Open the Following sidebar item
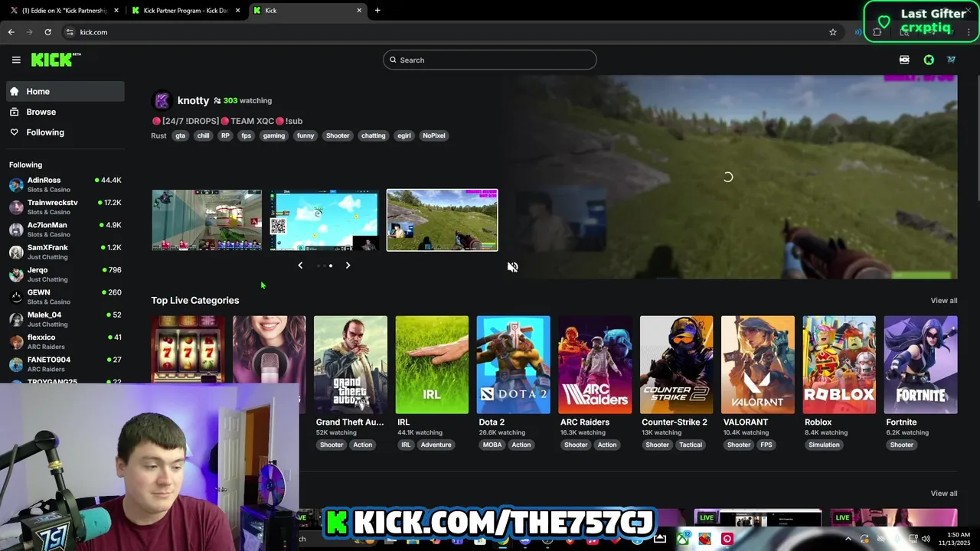This screenshot has height=551, width=980. (65, 132)
